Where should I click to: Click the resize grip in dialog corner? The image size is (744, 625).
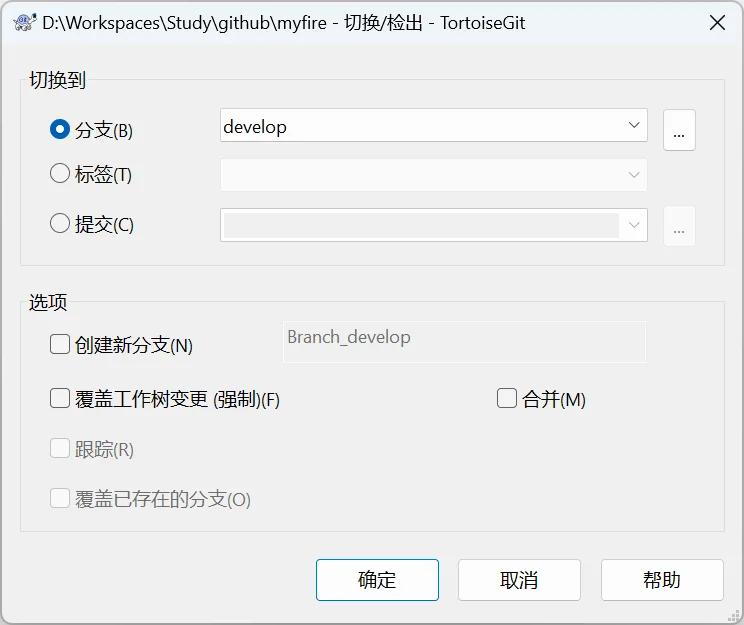[735, 616]
